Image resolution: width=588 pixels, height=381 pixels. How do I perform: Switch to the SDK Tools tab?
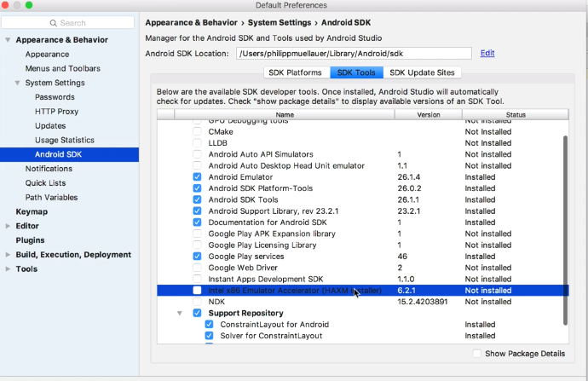pyautogui.click(x=356, y=72)
